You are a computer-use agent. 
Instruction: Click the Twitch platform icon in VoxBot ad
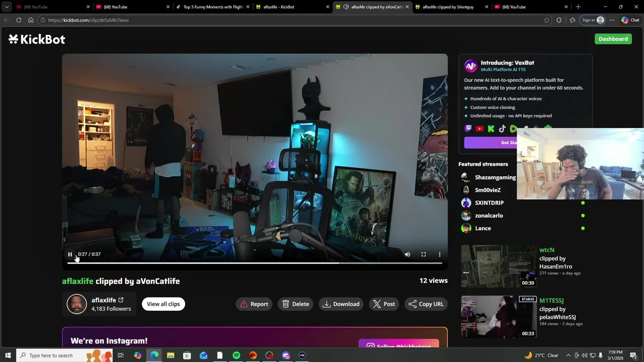click(468, 129)
